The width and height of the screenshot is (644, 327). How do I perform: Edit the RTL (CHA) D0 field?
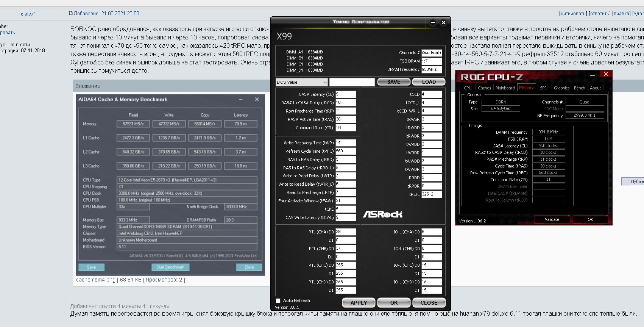346,232
